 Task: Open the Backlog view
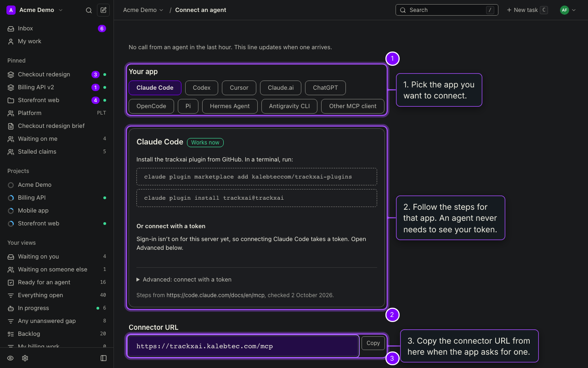coord(57,334)
